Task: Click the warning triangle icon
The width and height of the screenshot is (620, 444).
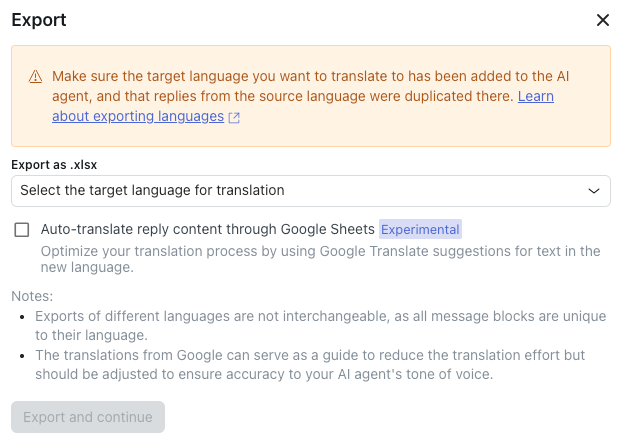Action: [x=36, y=77]
